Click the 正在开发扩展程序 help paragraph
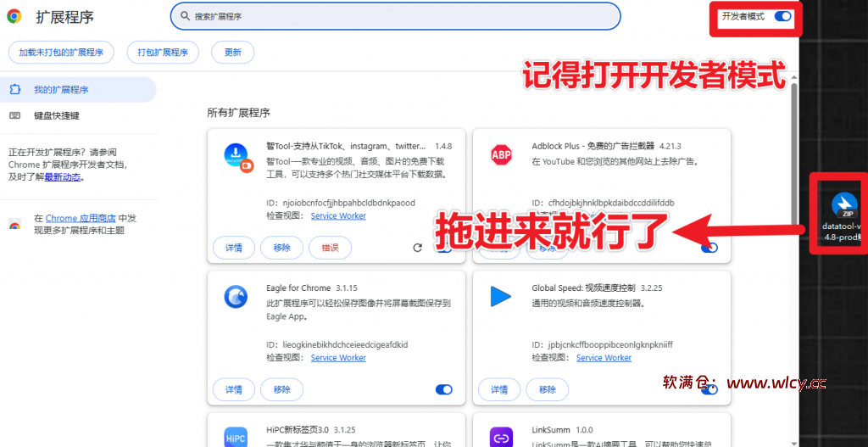868x447 pixels. [67, 165]
